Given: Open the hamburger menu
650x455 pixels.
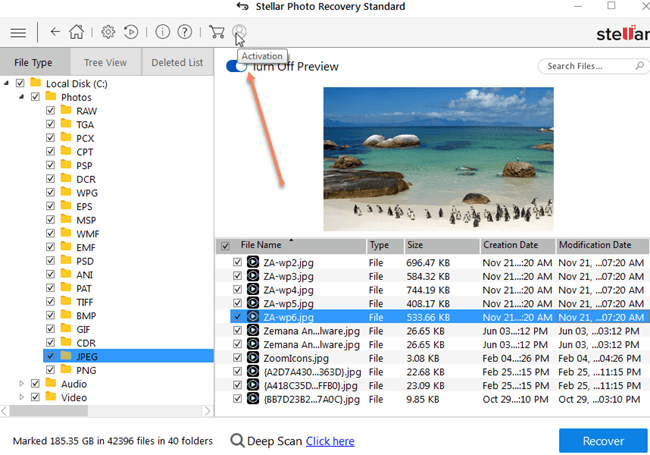Looking at the screenshot, I should 18,32.
